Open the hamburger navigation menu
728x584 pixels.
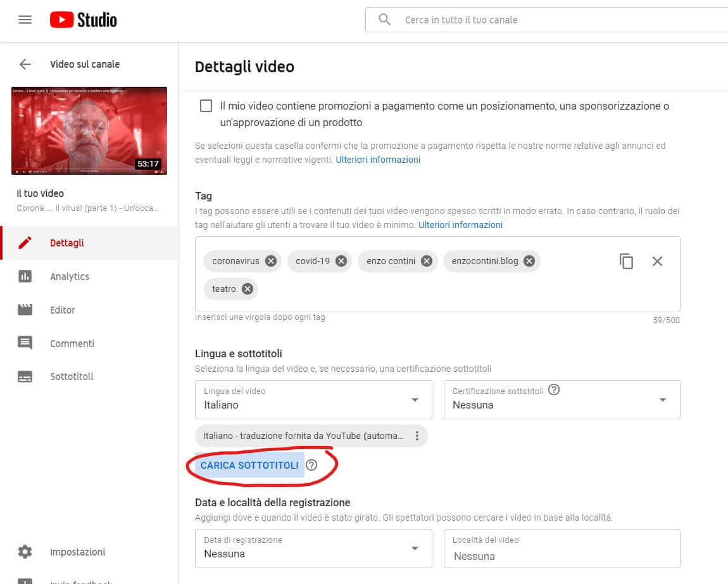click(25, 20)
